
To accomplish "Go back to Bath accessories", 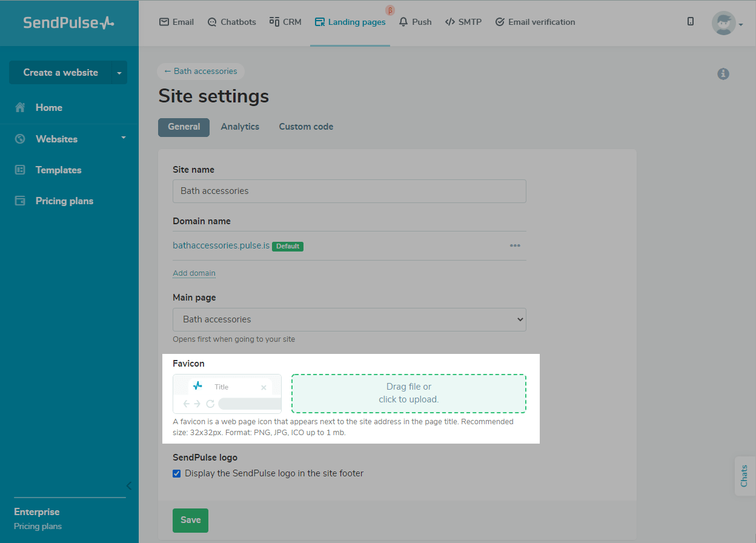I will click(x=201, y=71).
